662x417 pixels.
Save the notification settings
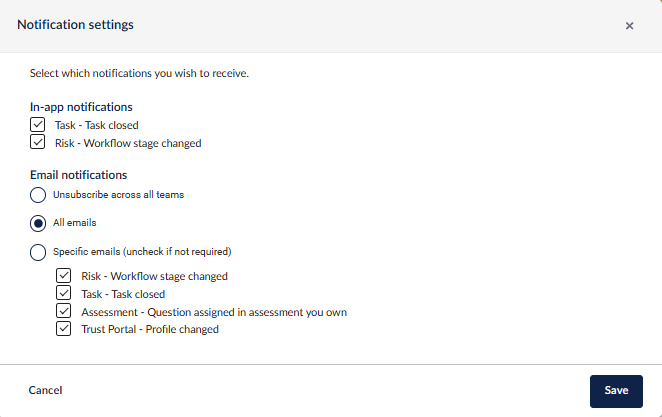(616, 390)
